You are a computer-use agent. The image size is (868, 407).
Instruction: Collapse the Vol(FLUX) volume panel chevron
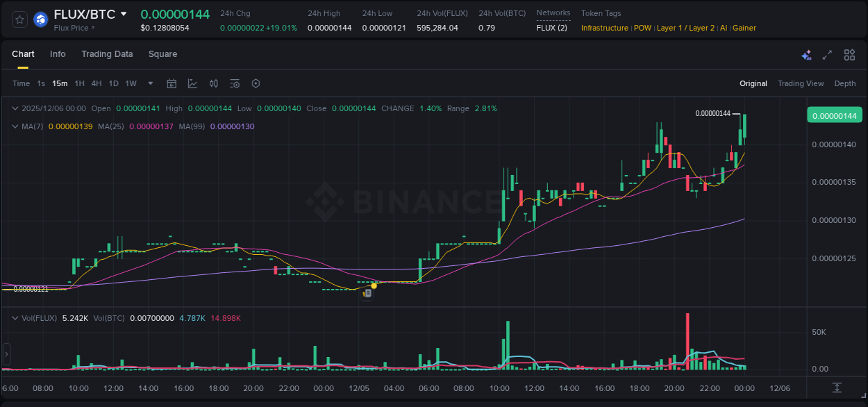click(15, 318)
